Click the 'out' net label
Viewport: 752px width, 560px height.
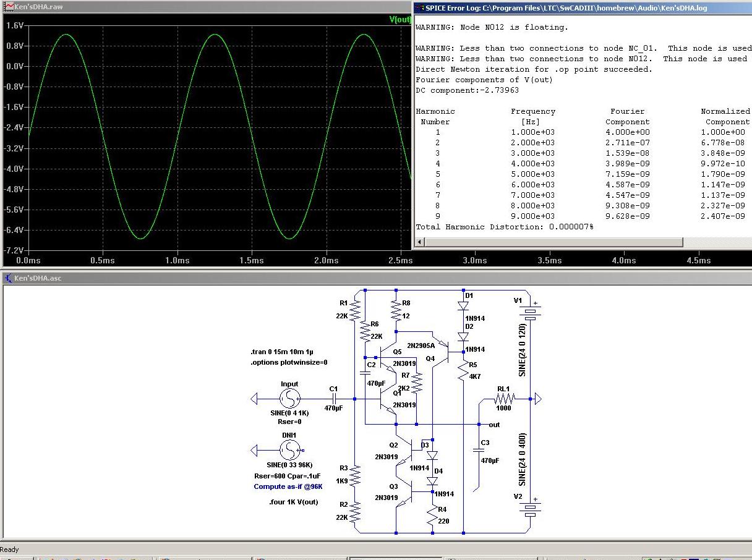(494, 425)
